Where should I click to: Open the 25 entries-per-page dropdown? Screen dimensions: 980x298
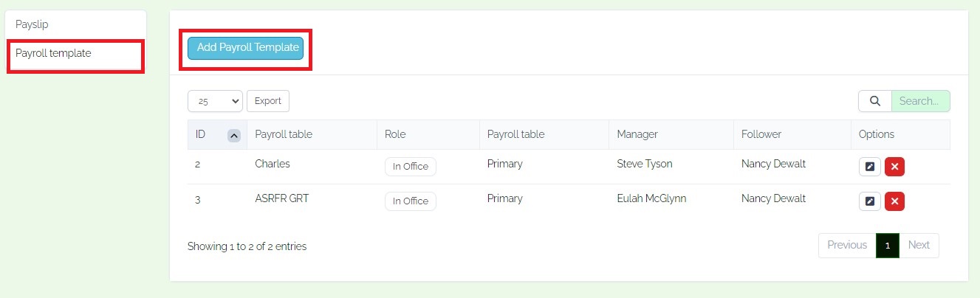coord(215,101)
